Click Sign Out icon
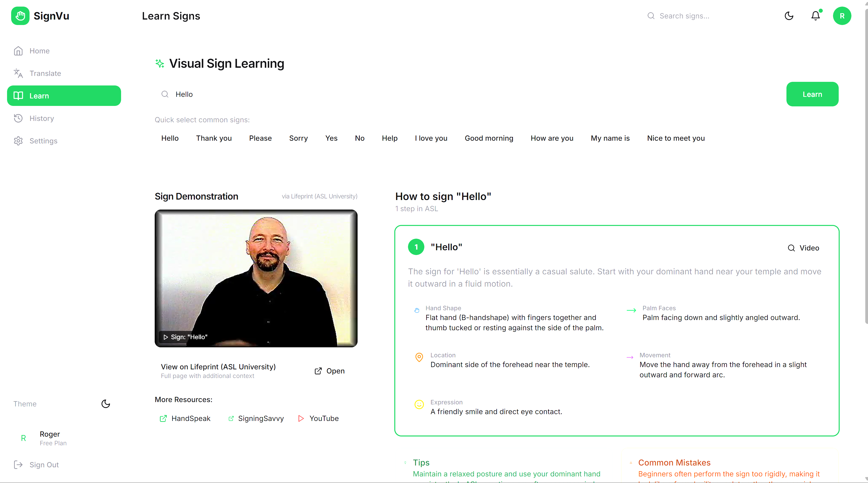The image size is (868, 483). click(18, 464)
